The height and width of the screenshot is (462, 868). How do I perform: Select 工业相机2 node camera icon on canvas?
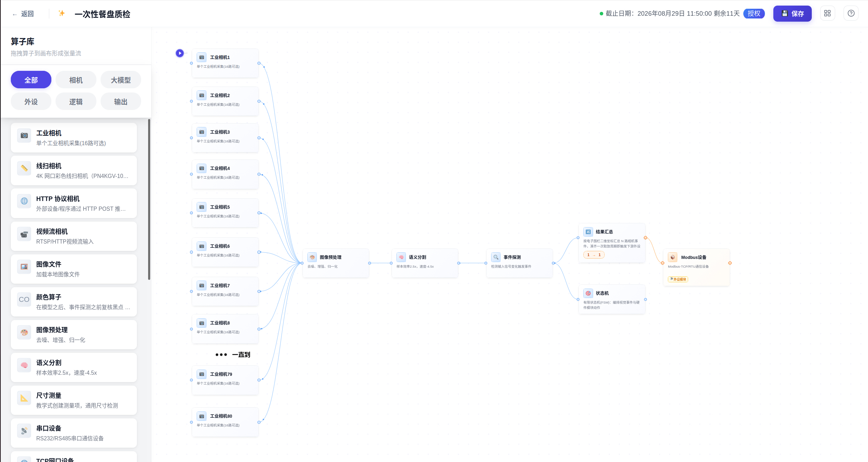202,95
